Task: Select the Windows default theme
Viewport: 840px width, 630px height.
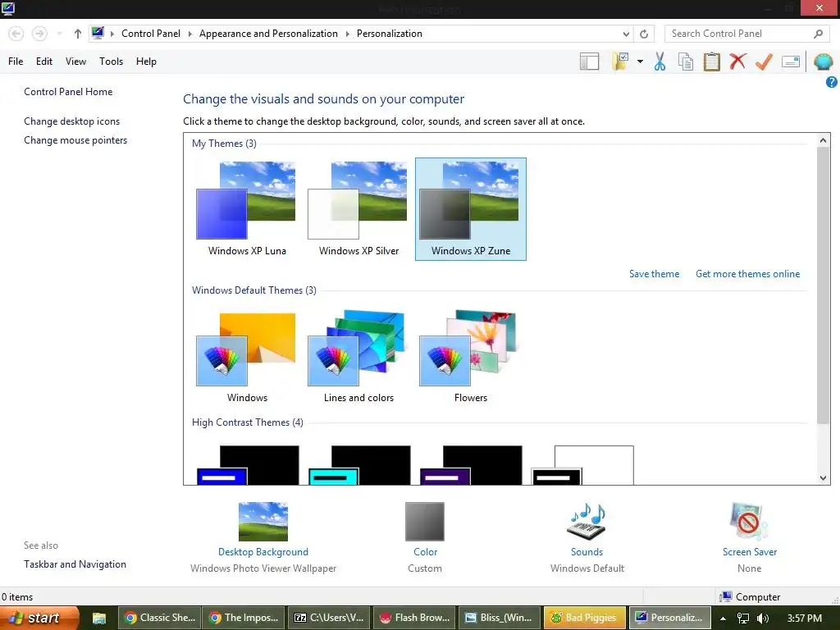Action: point(246,356)
